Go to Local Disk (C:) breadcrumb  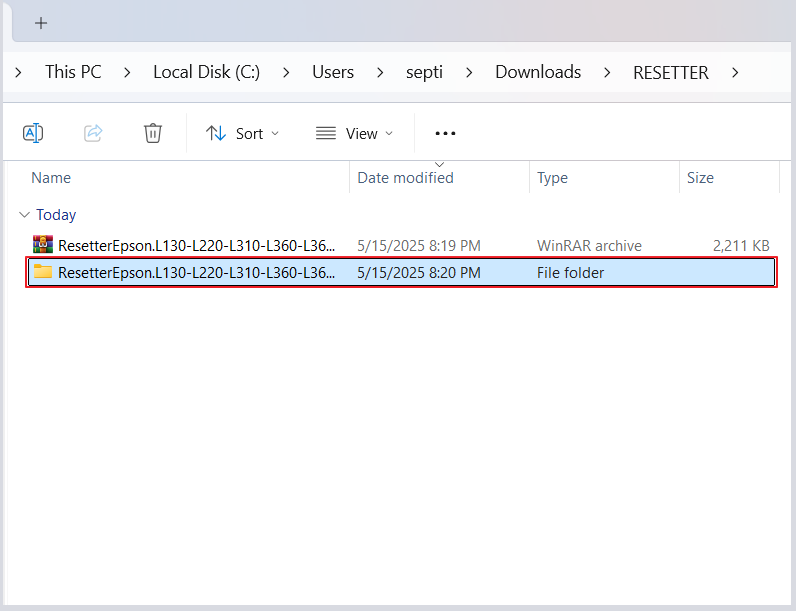[x=207, y=72]
